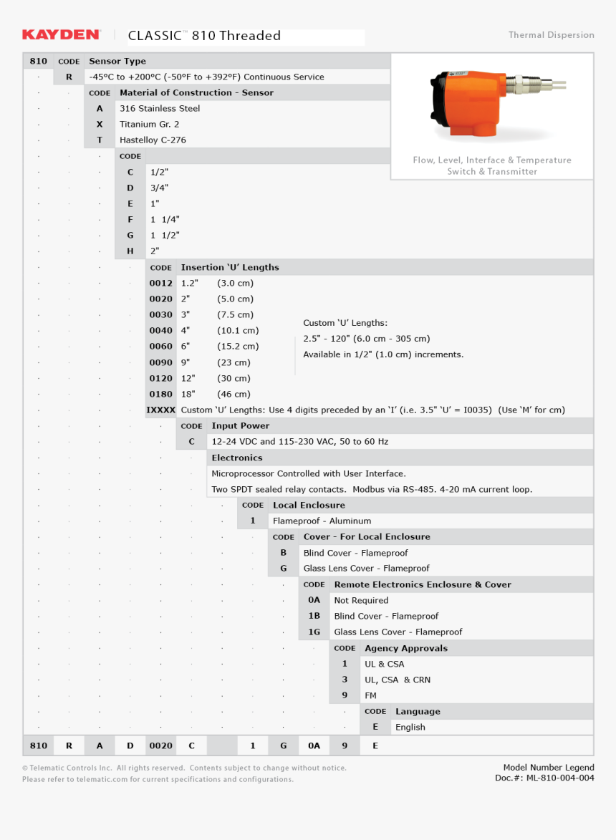
Task: Click the 'English' language option
Action: [x=410, y=728]
